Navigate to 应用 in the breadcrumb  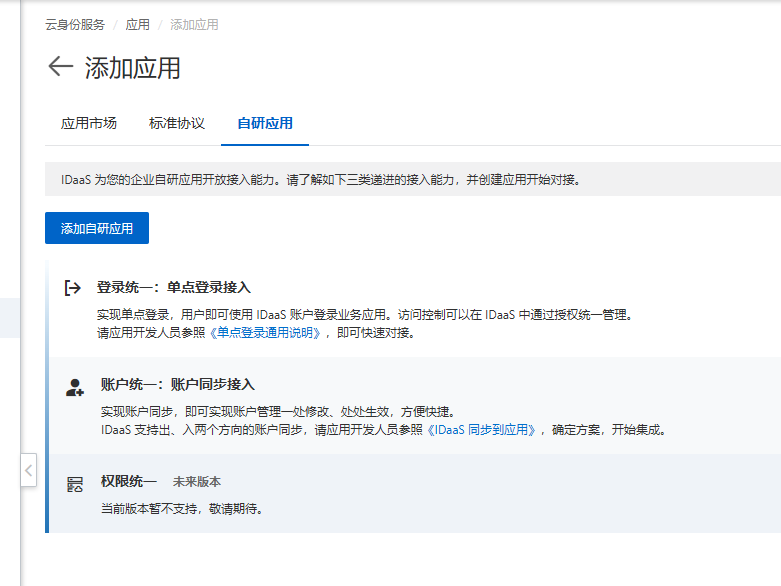(137, 25)
